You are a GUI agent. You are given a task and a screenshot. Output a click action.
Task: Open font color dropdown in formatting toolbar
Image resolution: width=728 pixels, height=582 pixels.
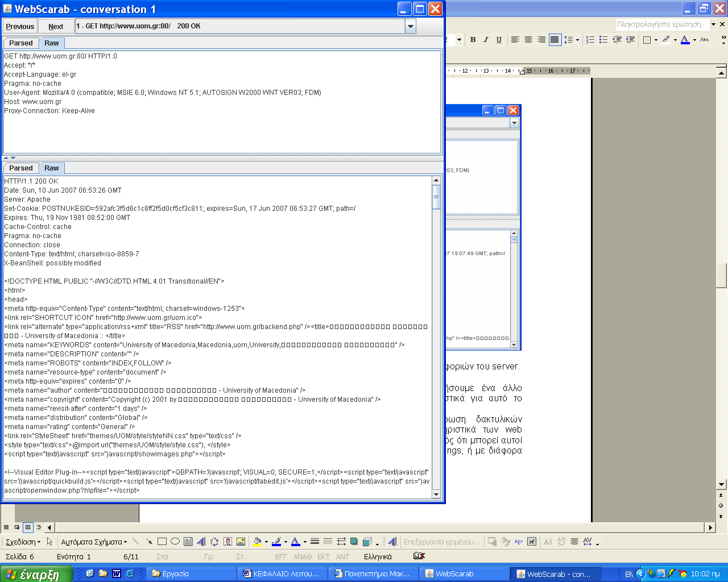694,40
